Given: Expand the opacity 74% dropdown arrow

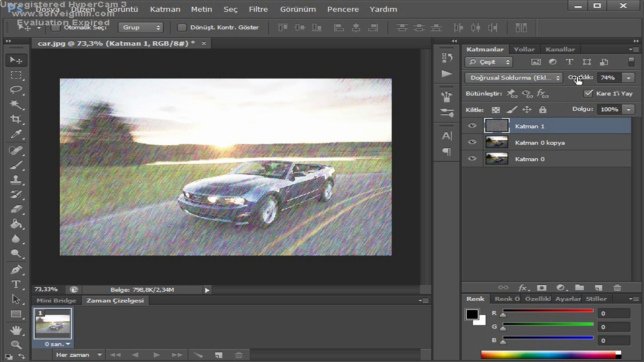Looking at the screenshot, I should click(x=628, y=78).
